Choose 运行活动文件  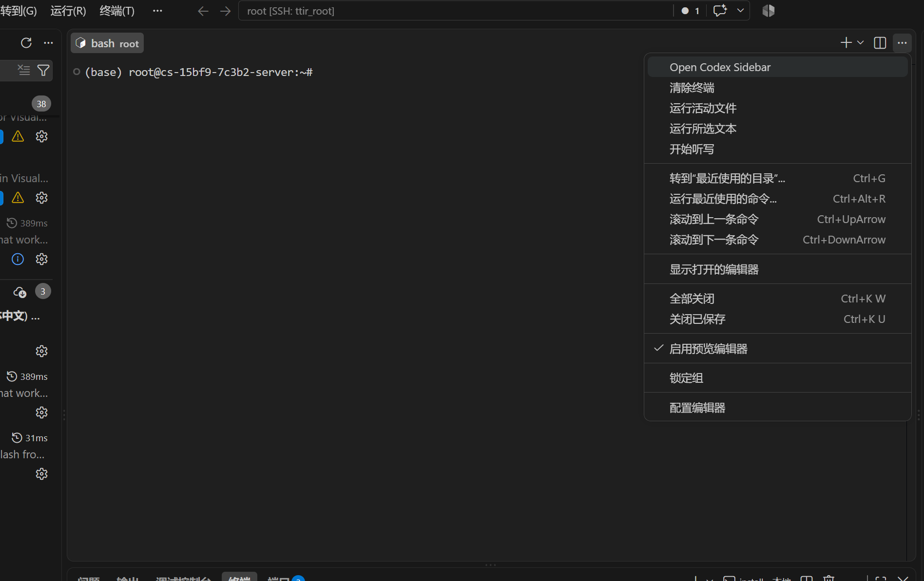click(777, 108)
